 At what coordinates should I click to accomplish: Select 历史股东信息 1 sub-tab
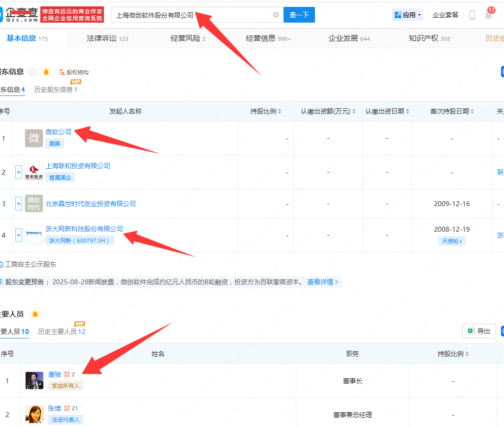[56, 90]
